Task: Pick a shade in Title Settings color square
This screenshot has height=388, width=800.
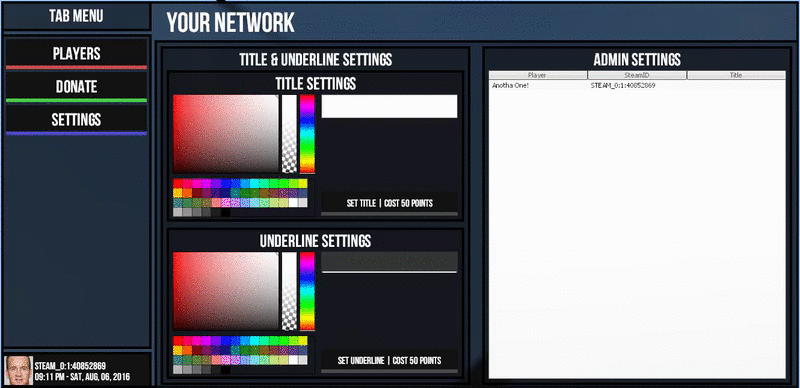Action: click(x=226, y=134)
